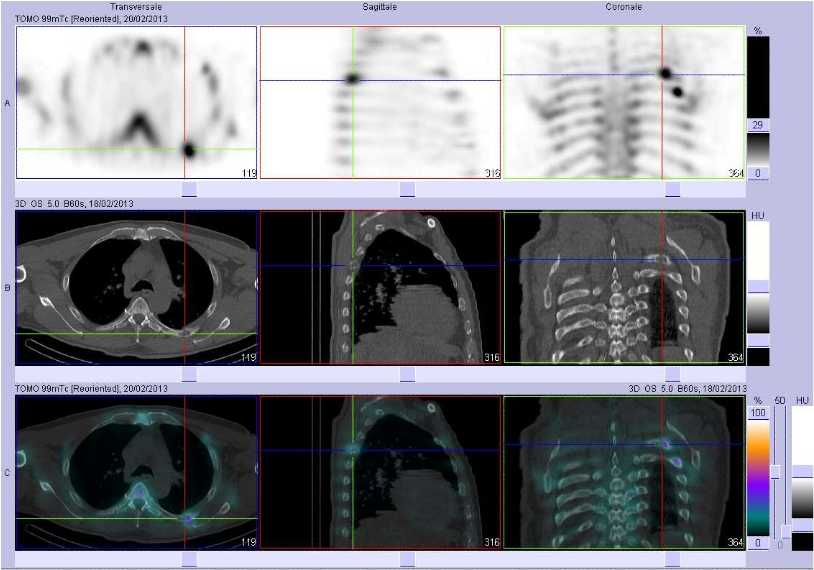Click the HU label beside row B

[x=758, y=215]
